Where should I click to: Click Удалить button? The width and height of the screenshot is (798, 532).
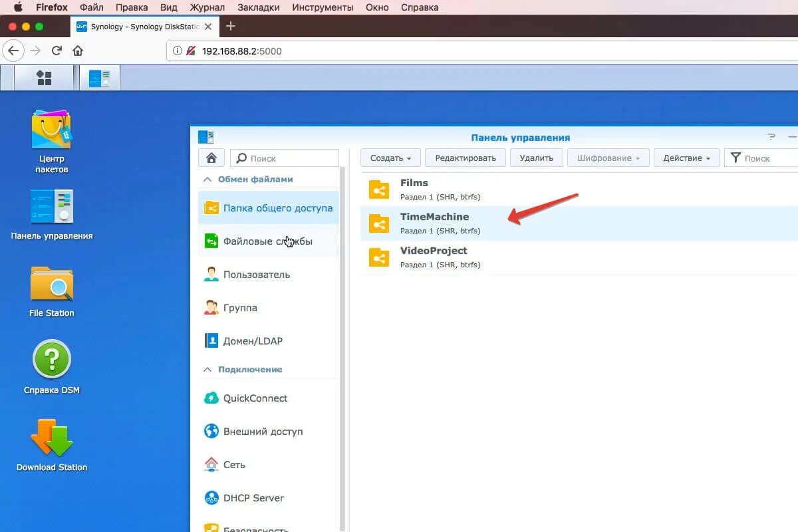[536, 158]
